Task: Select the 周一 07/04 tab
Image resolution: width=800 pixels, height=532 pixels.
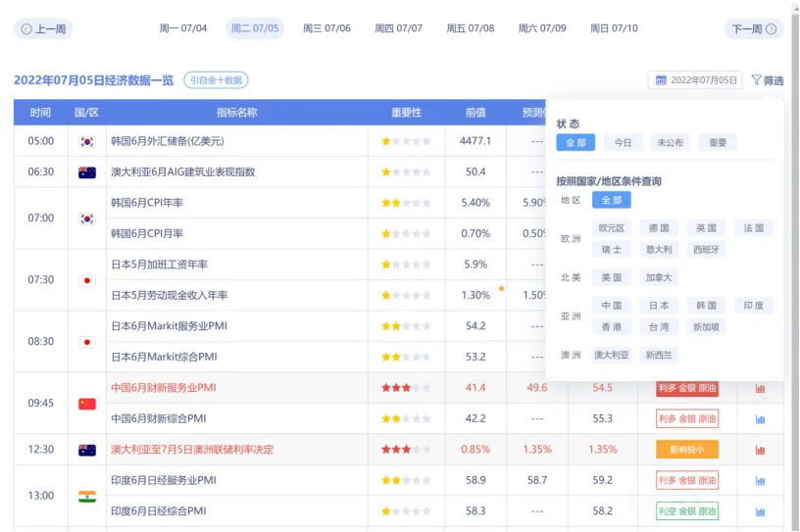Action: (183, 28)
